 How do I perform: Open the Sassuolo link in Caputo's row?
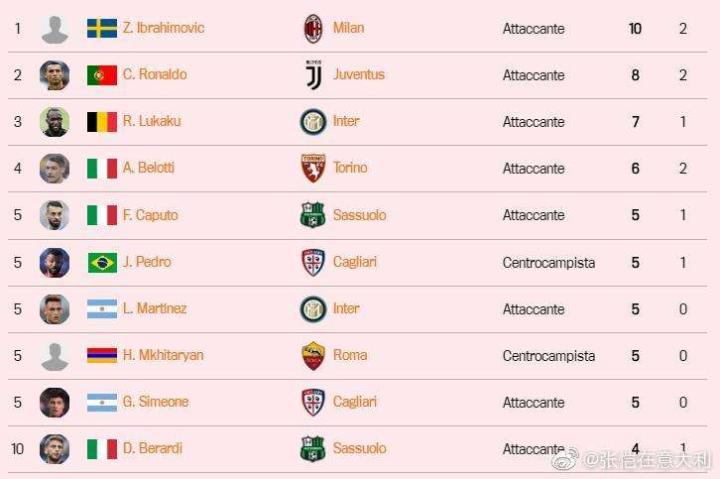(359, 215)
